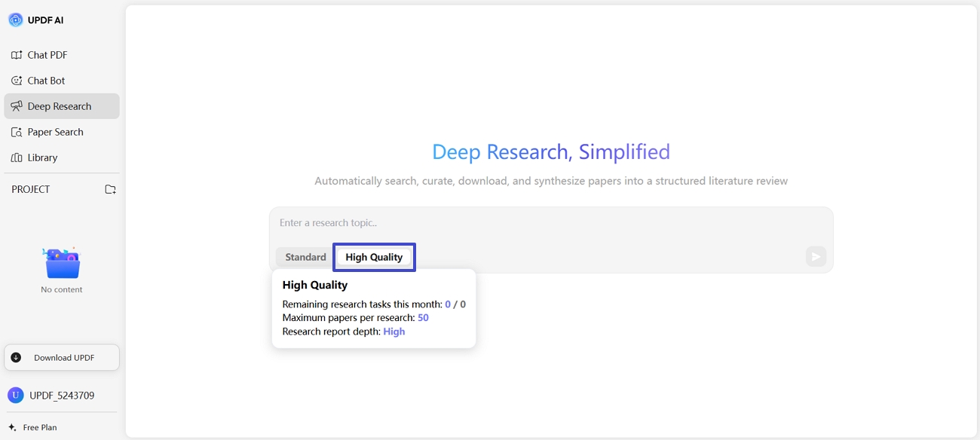Click the Chat PDF book icon
The width and height of the screenshot is (980, 440).
(x=17, y=55)
